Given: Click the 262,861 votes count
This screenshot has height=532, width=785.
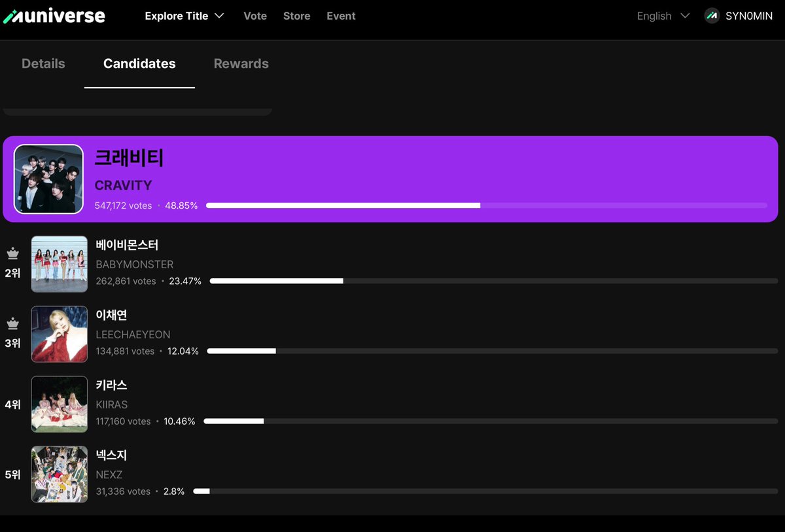Looking at the screenshot, I should coord(126,281).
